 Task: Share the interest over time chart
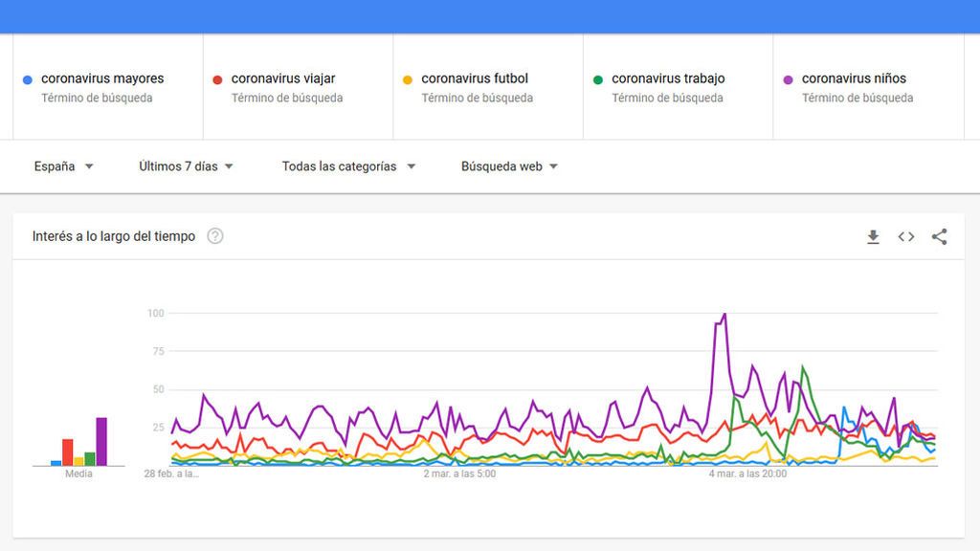tap(940, 237)
